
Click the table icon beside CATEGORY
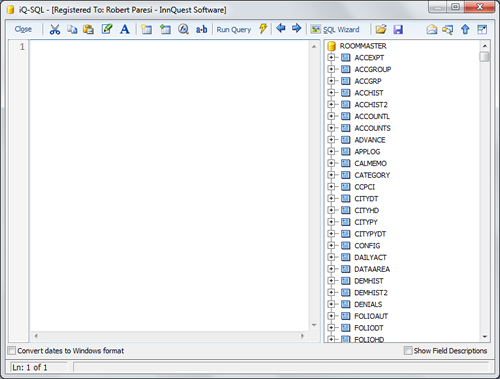point(346,175)
